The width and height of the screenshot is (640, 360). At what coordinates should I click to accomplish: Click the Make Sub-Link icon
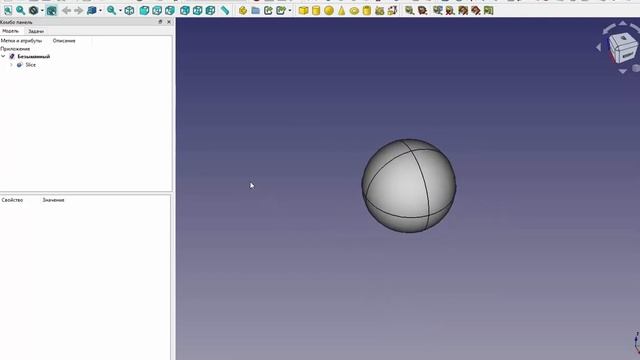point(281,11)
